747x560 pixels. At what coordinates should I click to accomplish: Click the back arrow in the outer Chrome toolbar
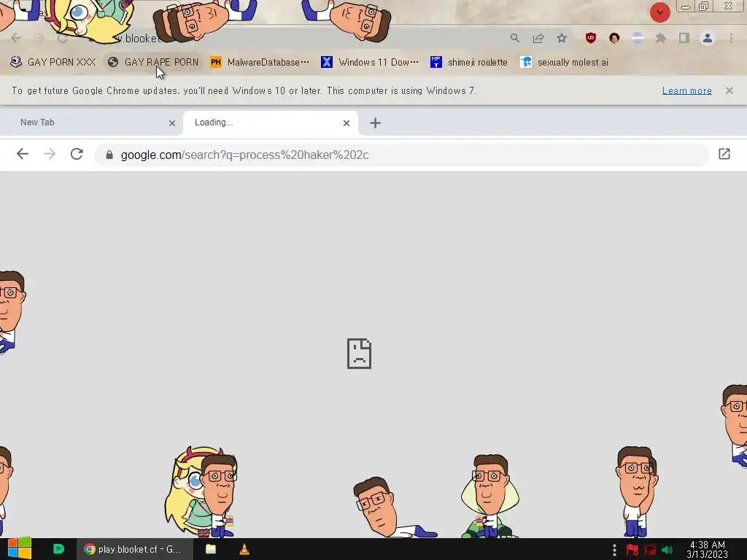[x=16, y=38]
